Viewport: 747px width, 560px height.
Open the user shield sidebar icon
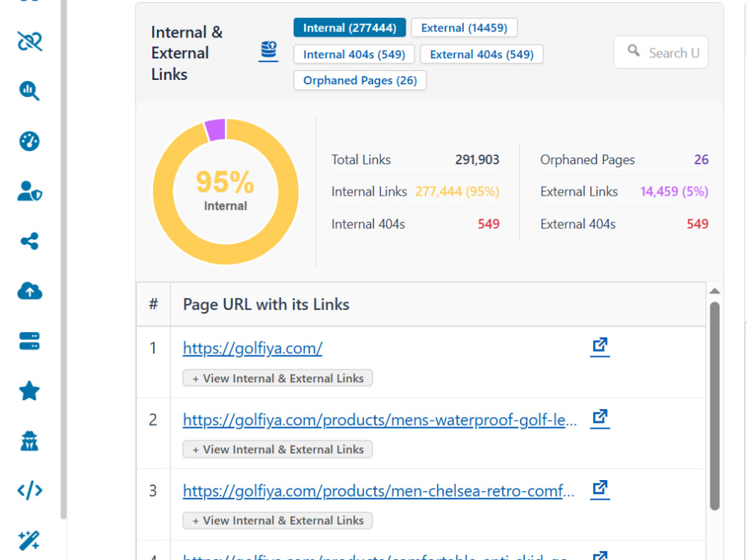(x=30, y=191)
